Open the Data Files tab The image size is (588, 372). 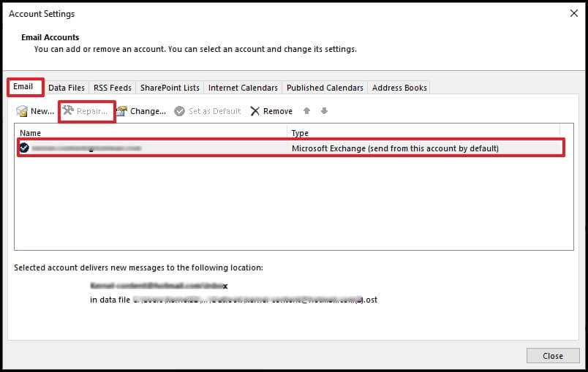(67, 88)
